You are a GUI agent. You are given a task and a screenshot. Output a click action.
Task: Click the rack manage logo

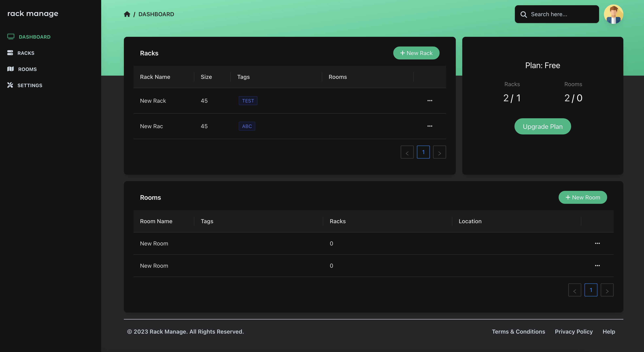[33, 14]
